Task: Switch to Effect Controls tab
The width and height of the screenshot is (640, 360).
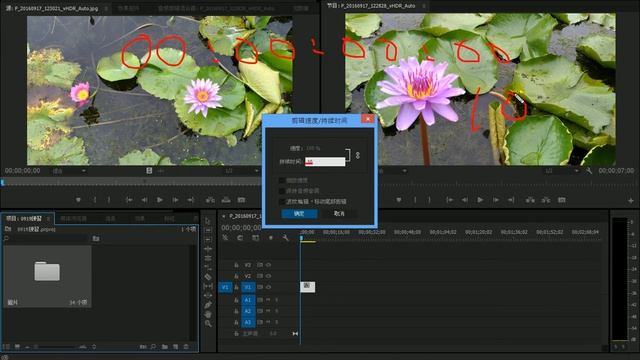Action: click(128, 8)
